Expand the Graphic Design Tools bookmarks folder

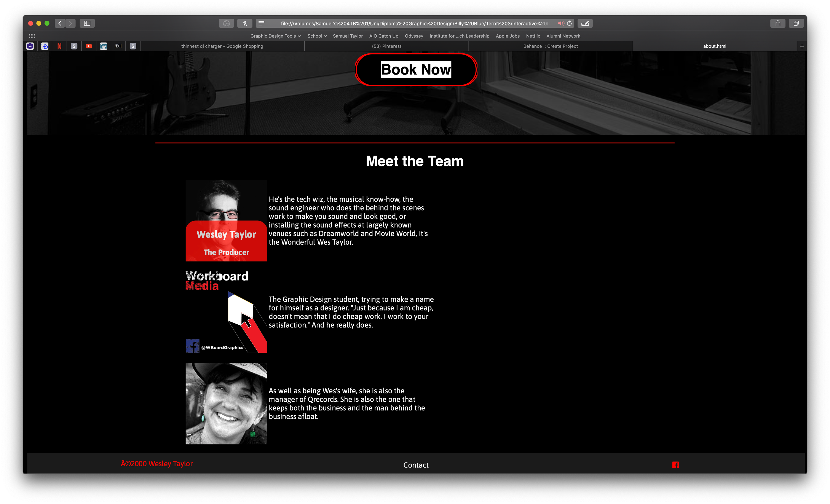click(x=275, y=36)
